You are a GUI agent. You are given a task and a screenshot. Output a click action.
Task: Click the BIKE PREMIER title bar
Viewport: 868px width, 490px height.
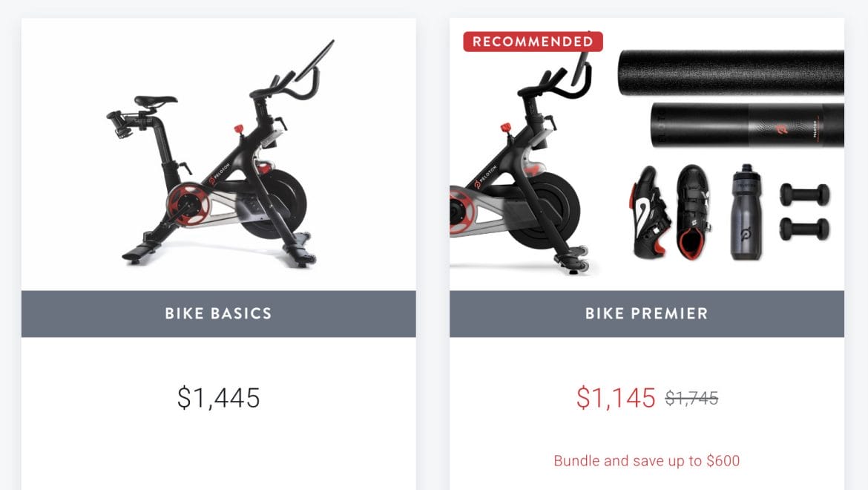(x=647, y=313)
